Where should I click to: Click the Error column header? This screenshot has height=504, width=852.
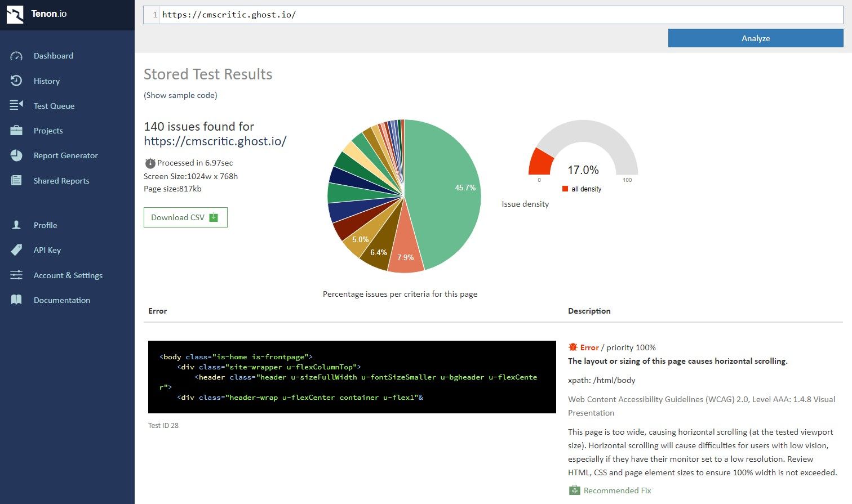click(x=158, y=311)
